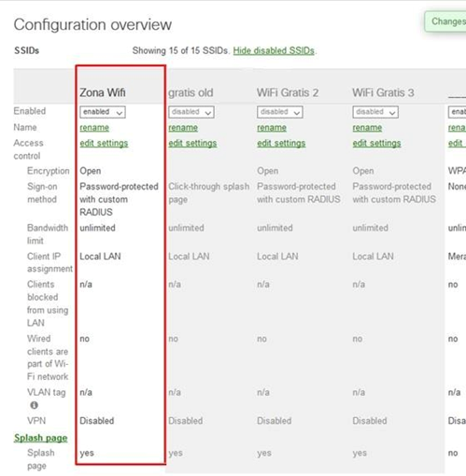Click WiFi Gratis 2 VPN Disabled value
Image resolution: width=466 pixels, height=476 pixels.
pos(275,421)
